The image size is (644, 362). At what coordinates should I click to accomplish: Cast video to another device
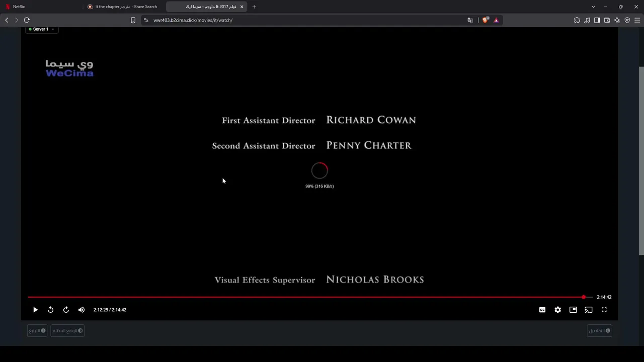[x=589, y=310]
